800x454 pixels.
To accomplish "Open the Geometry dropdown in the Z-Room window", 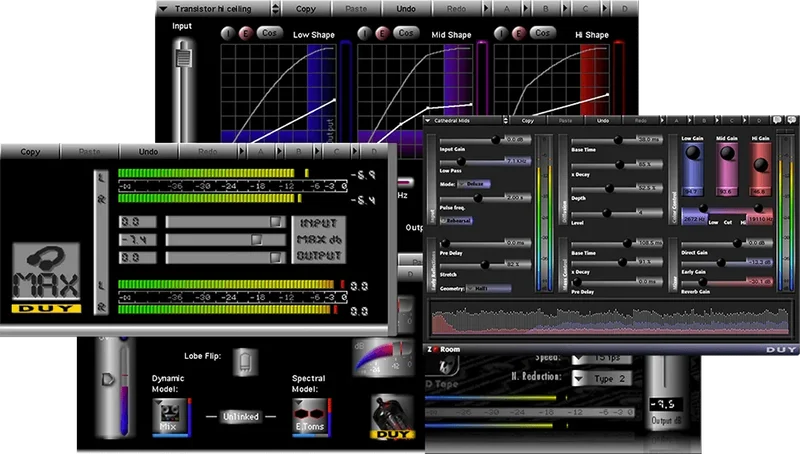I will click(x=489, y=289).
